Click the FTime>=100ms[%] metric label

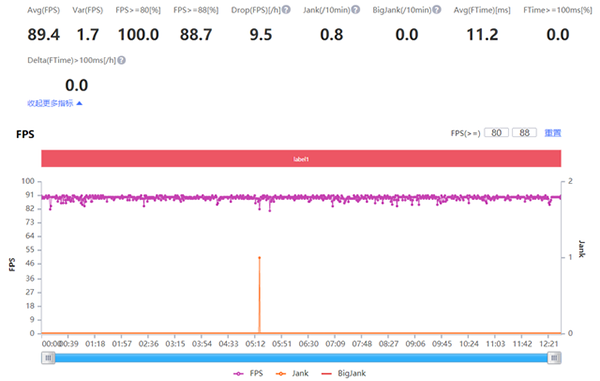point(558,10)
